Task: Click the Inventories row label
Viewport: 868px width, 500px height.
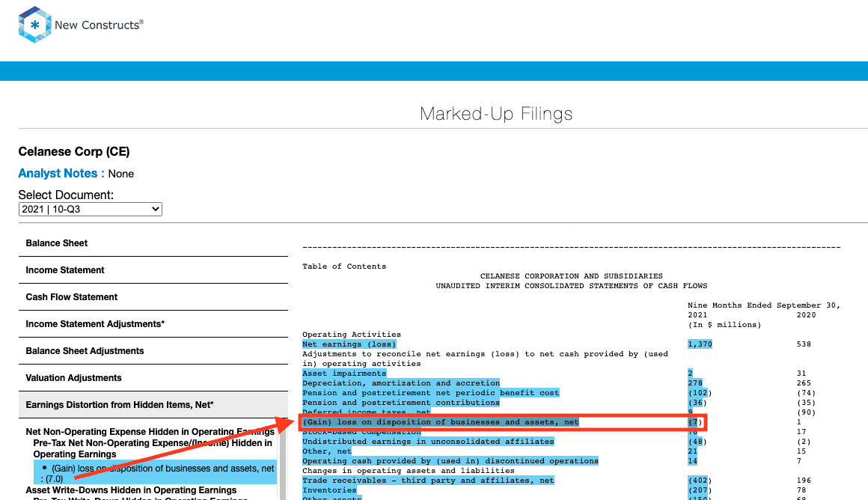Action: [x=329, y=490]
